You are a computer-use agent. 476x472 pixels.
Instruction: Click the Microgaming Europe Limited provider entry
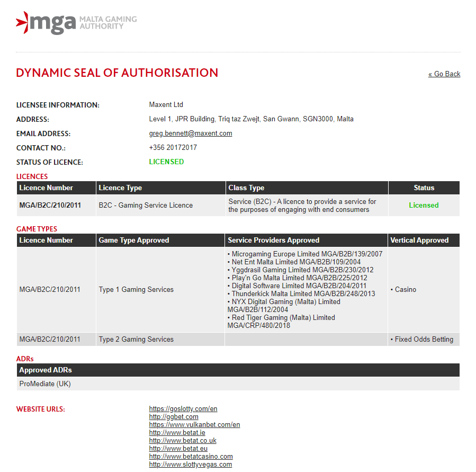[x=307, y=254]
